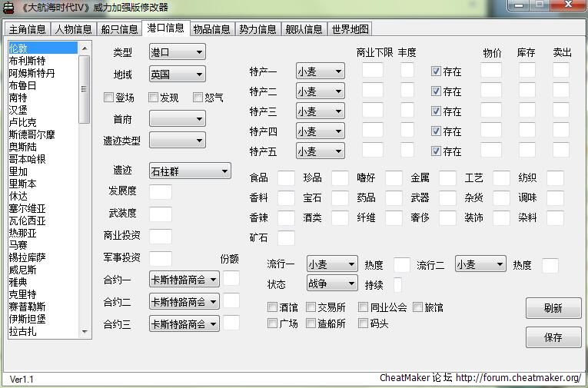This screenshot has height=388, width=588.
Task: Open the 合约一 dropdown
Action: [184, 280]
